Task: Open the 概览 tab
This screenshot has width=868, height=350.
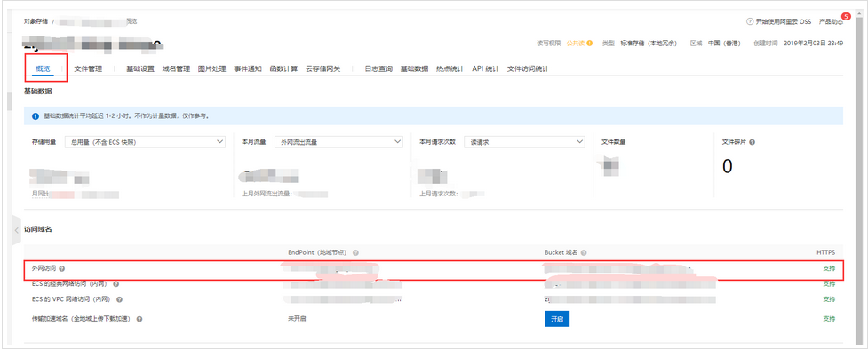Action: coord(43,69)
